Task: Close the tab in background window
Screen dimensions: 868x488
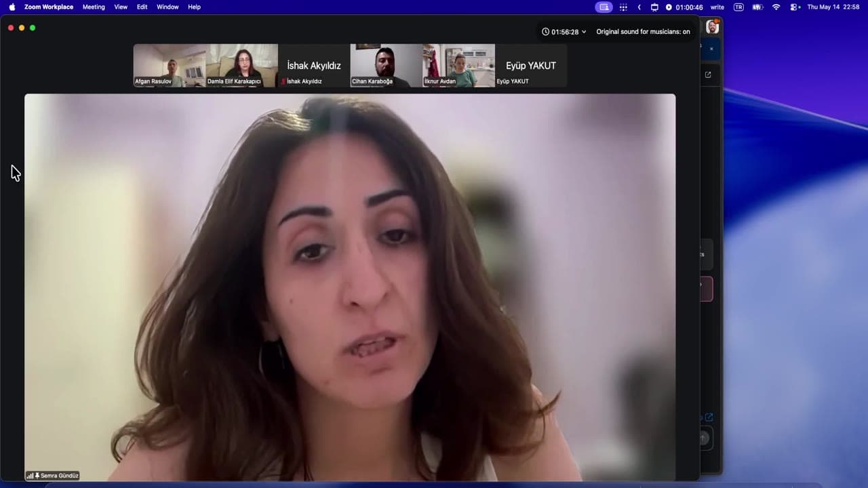Action: click(x=711, y=49)
